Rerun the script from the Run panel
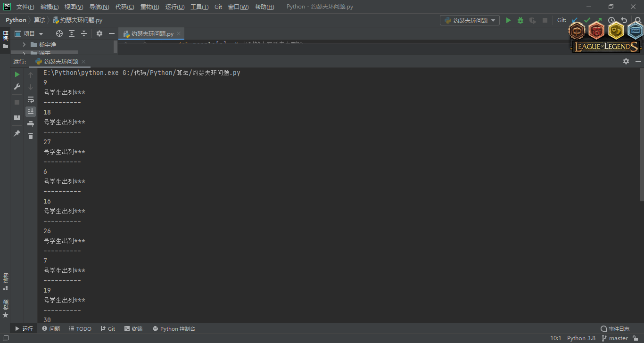The width and height of the screenshot is (644, 343). click(17, 74)
